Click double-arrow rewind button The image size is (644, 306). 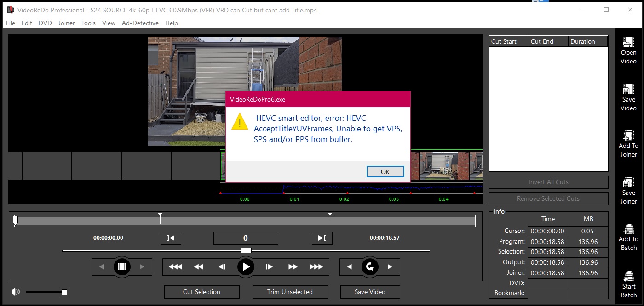tap(199, 266)
